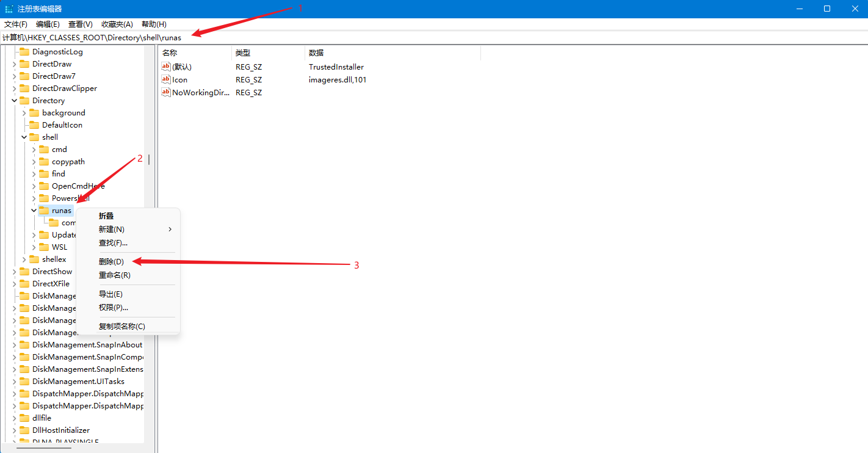Minimize the Registry Editor window
Screen dimensions: 868x453
pos(798,9)
